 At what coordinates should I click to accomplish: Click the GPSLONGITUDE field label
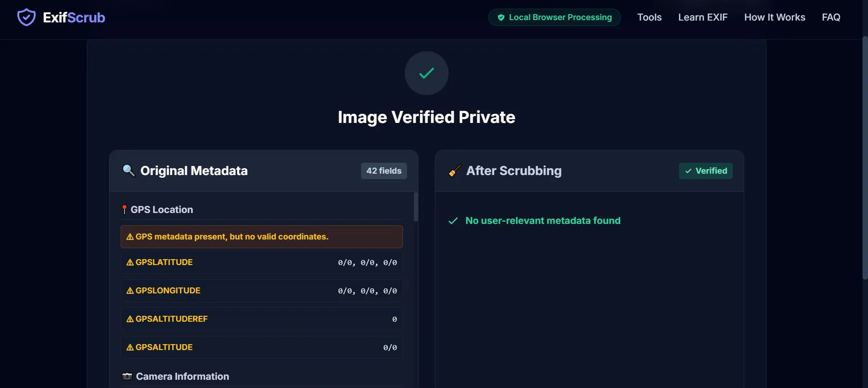168,291
